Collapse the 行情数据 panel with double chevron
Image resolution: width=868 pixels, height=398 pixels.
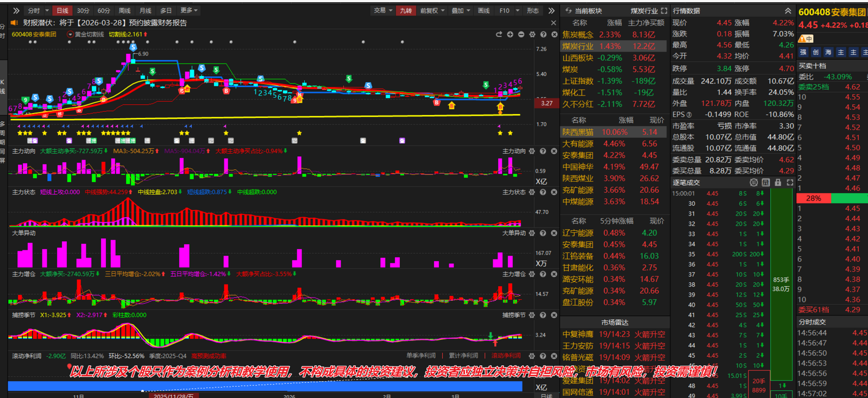788,11
